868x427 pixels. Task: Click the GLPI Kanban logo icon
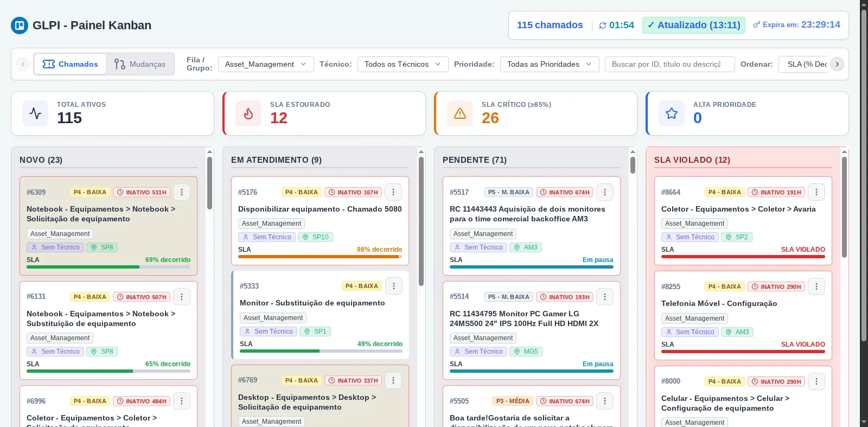20,26
